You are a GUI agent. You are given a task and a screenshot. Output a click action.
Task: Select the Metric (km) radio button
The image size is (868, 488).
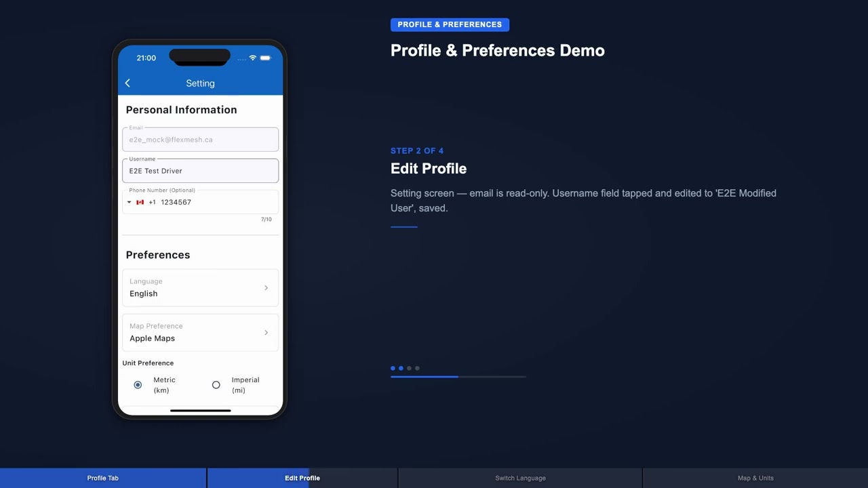138,385
